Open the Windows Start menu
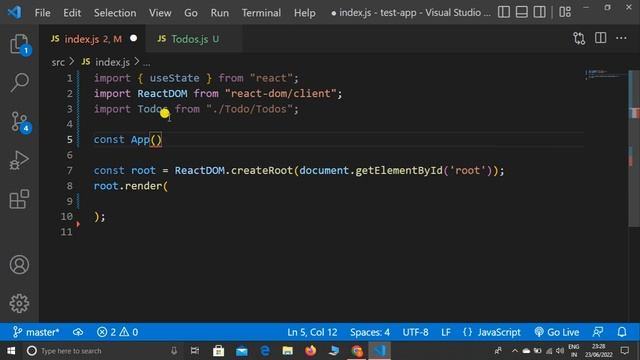Screen dimensions: 640x360 (x=11, y=351)
